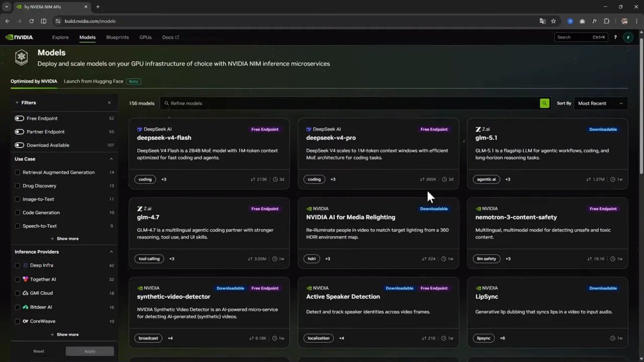Screen dimensions: 644x362
Task: Click the browser address bar URL
Action: pyautogui.click(x=90, y=21)
